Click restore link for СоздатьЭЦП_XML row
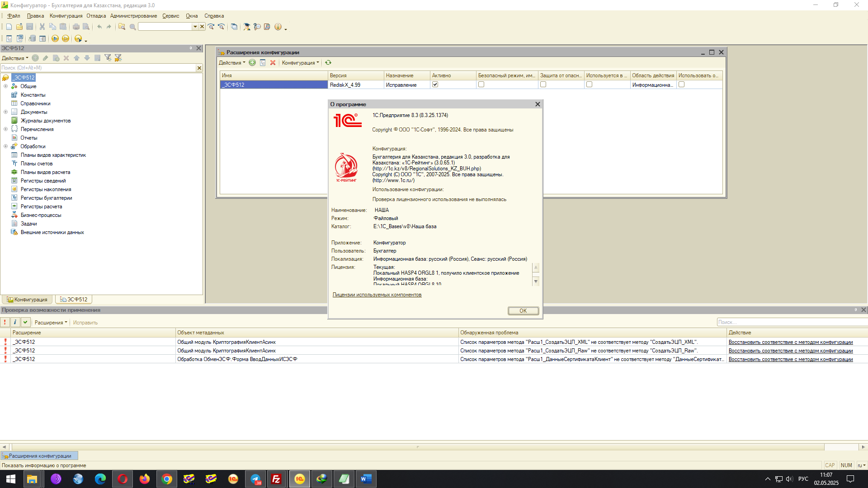The image size is (868, 488). click(791, 342)
